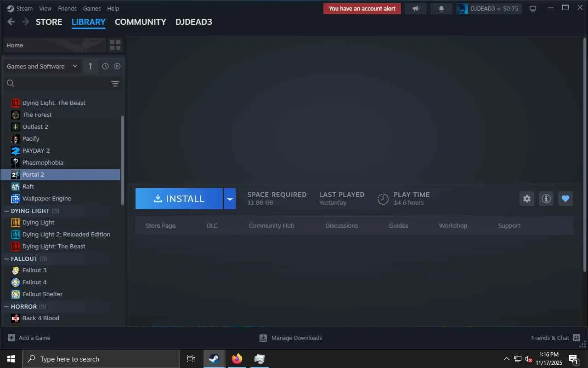This screenshot has height=368, width=588.
Task: Open Windows Start menu
Action: coord(11,359)
